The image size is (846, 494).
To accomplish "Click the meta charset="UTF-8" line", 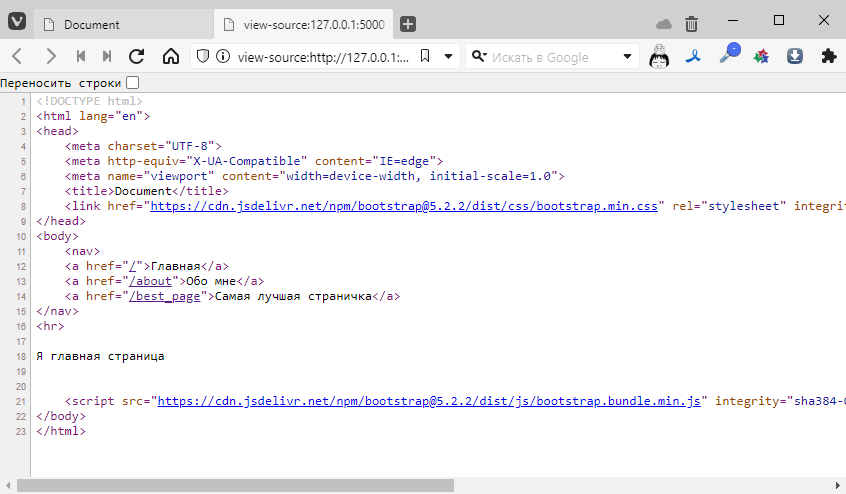I will (x=143, y=146).
